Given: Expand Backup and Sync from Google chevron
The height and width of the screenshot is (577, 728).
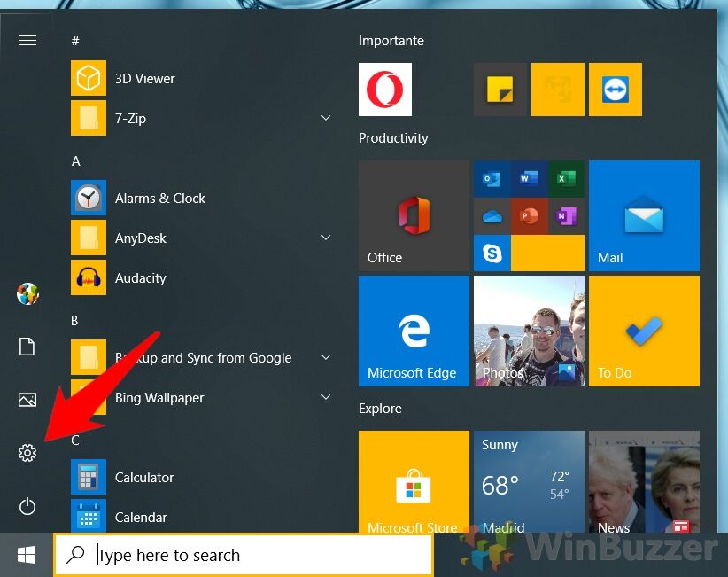Looking at the screenshot, I should pos(326,358).
